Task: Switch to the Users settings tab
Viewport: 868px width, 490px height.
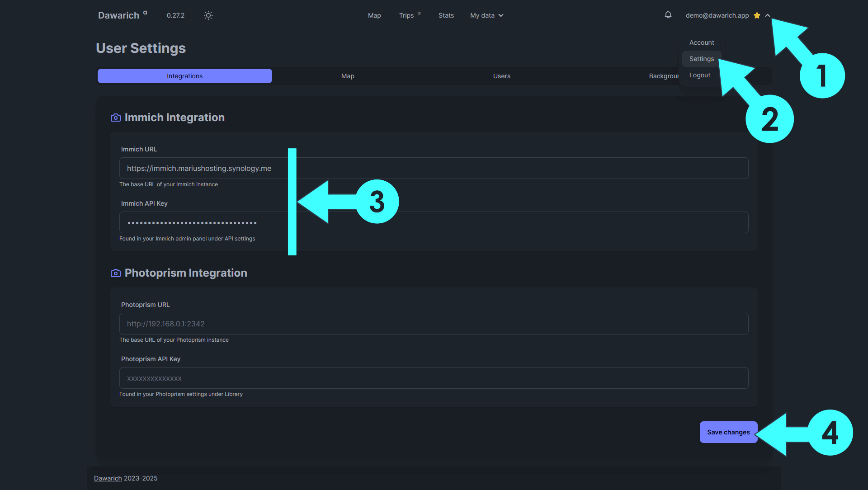Action: 501,76
